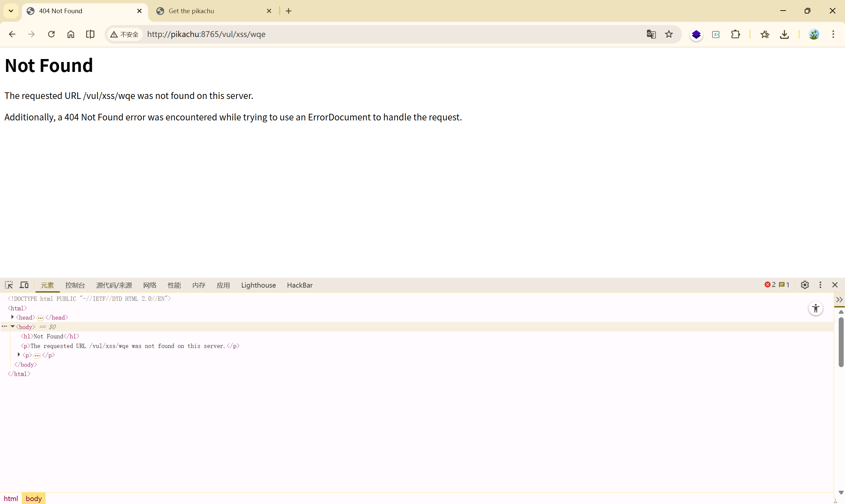Go to the browser home page
Screen dimensions: 845x504
tap(71, 34)
